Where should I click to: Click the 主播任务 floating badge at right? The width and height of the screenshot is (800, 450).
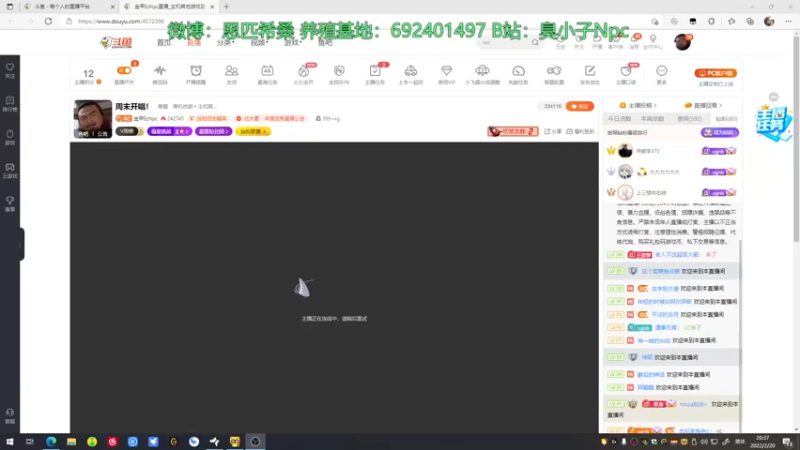click(774, 122)
